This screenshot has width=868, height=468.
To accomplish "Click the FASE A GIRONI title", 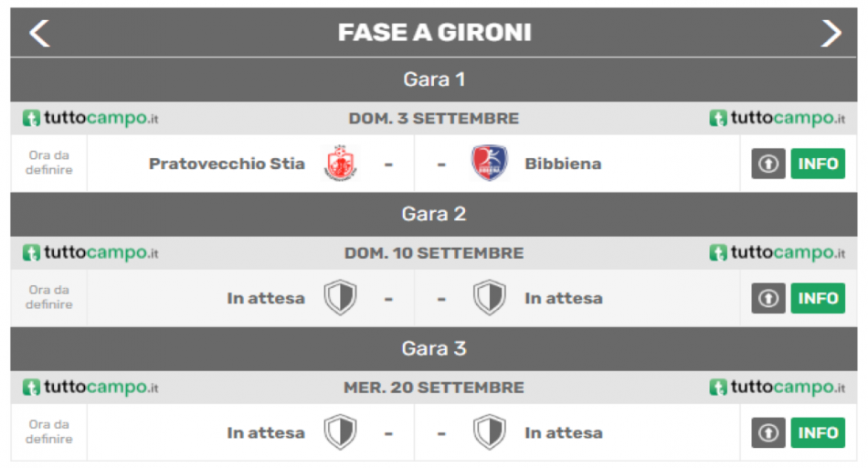I will (x=435, y=33).
